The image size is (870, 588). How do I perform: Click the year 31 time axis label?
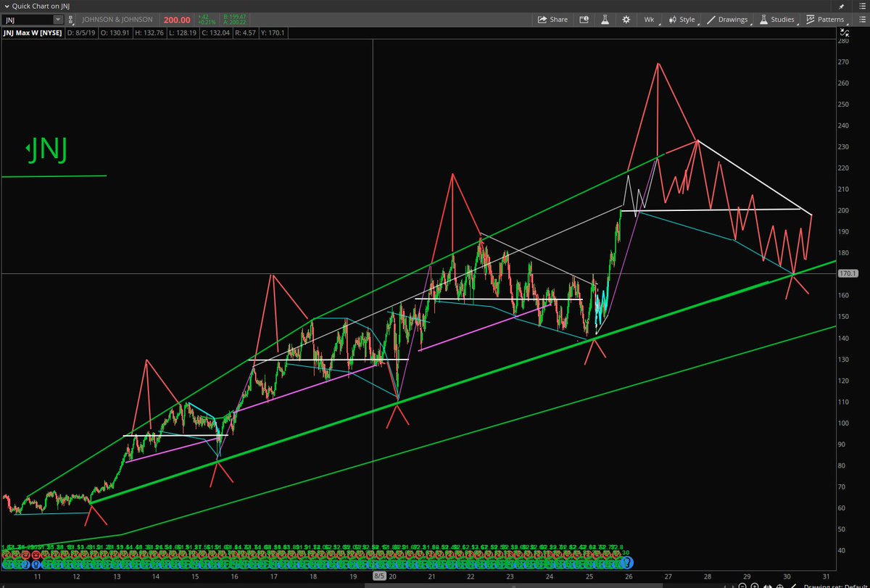826,576
